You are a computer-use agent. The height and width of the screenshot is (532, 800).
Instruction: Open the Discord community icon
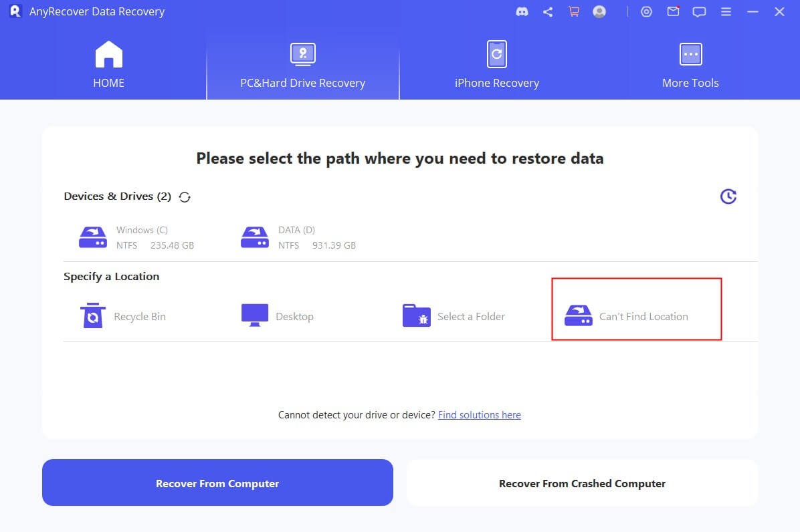pos(522,11)
